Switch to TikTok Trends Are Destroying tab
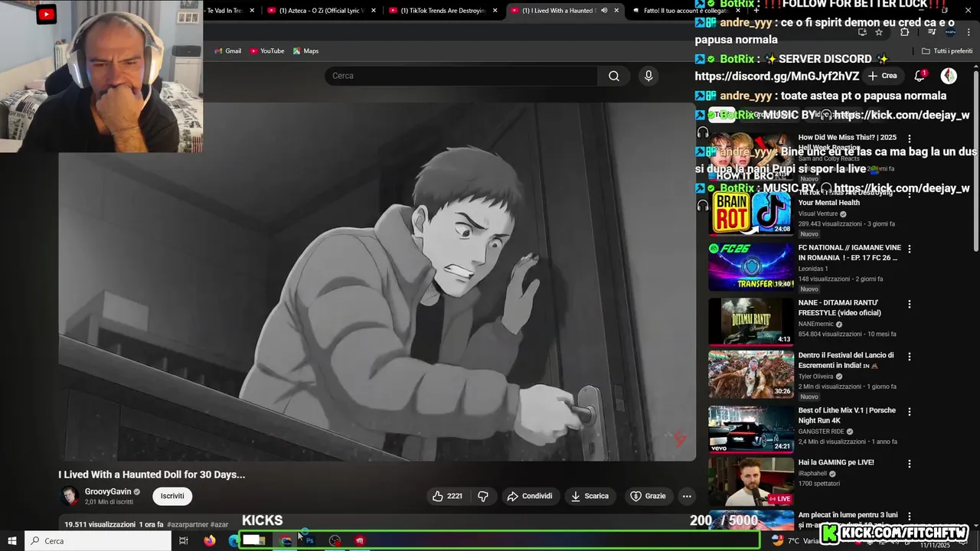This screenshot has width=980, height=551. coord(443,11)
